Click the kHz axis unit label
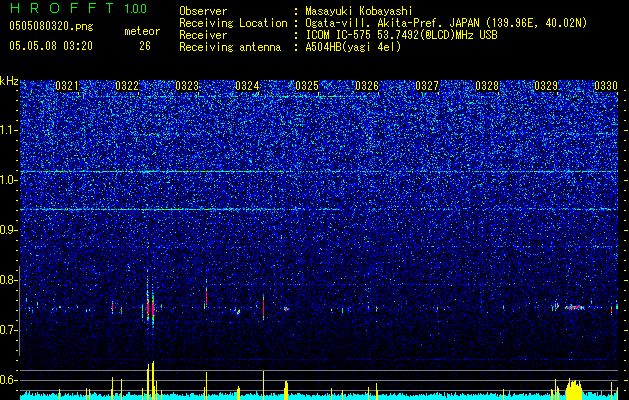The width and height of the screenshot is (629, 400). 9,81
